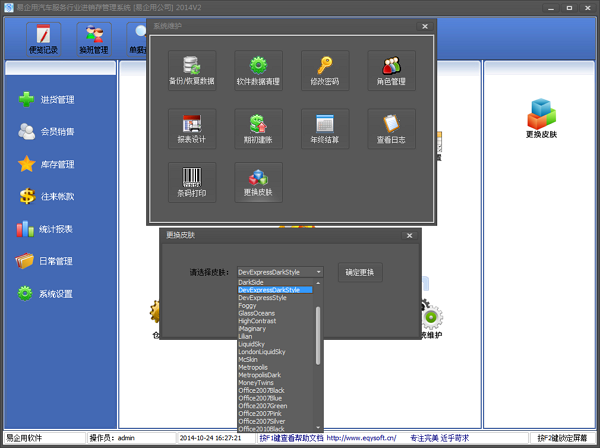Click 按F2键锁定屏幕 status bar entry
The image size is (600, 448).
tap(562, 438)
